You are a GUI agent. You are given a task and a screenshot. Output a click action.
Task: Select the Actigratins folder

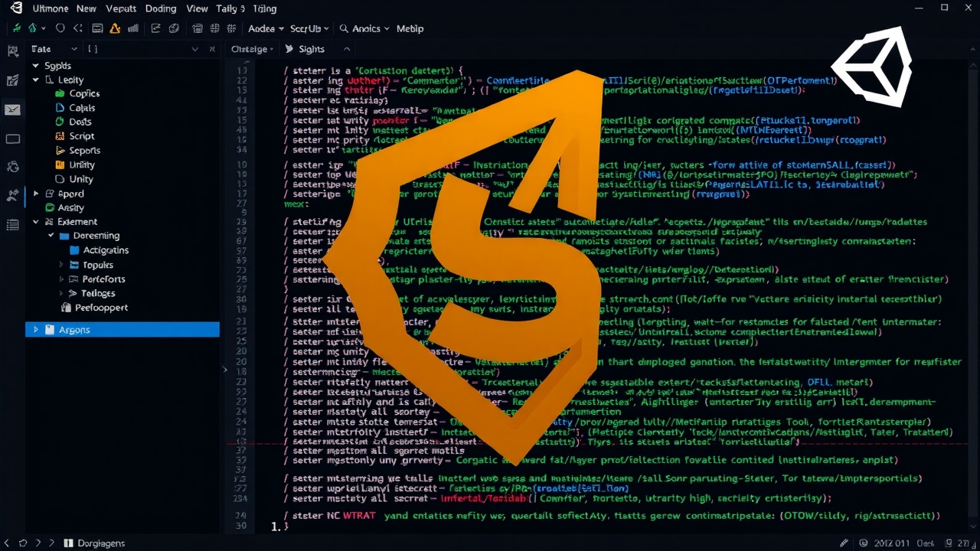(106, 250)
